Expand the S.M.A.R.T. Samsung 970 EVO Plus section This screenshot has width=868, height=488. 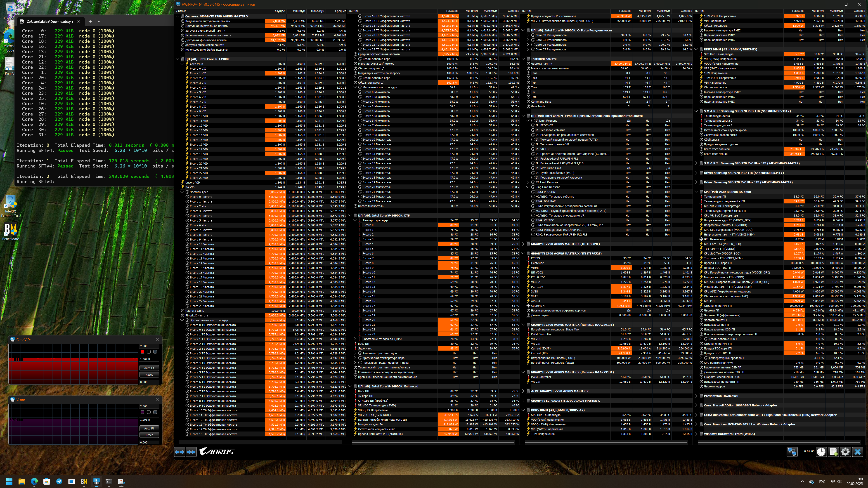(x=696, y=163)
